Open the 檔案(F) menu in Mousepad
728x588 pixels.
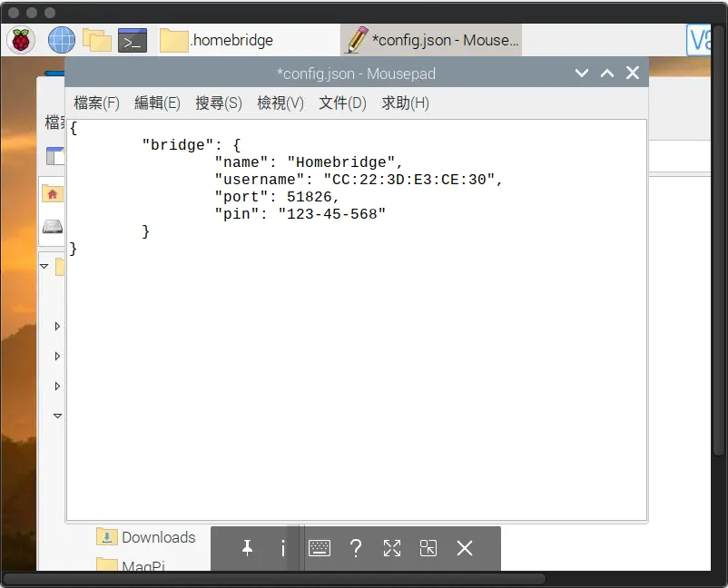point(96,103)
